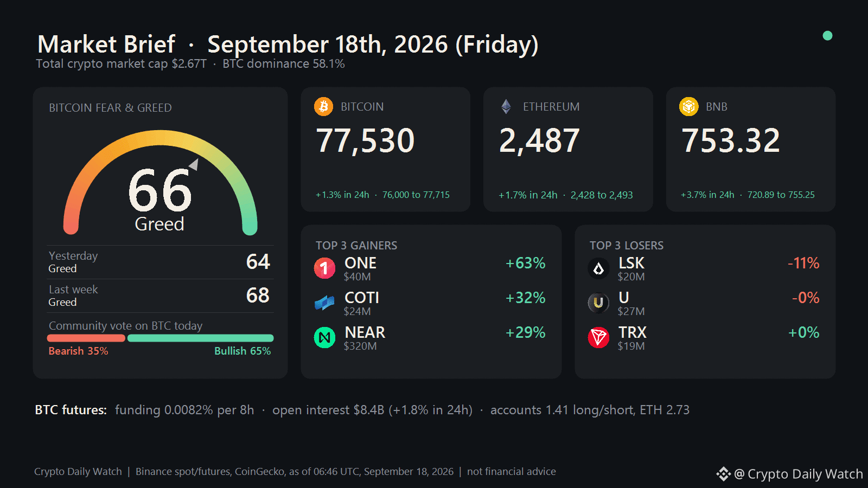This screenshot has height=488, width=868.
Task: Click the @ Crypto Daily Watch handle
Action: pyautogui.click(x=798, y=474)
